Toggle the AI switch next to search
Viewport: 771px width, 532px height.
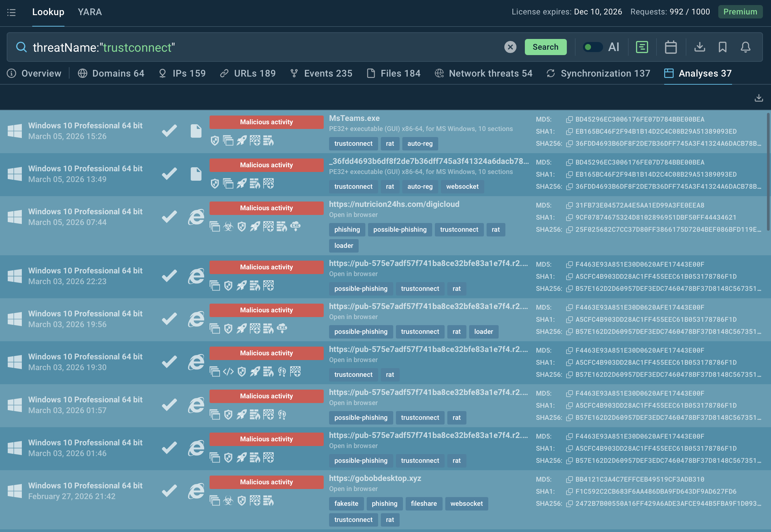(x=593, y=47)
